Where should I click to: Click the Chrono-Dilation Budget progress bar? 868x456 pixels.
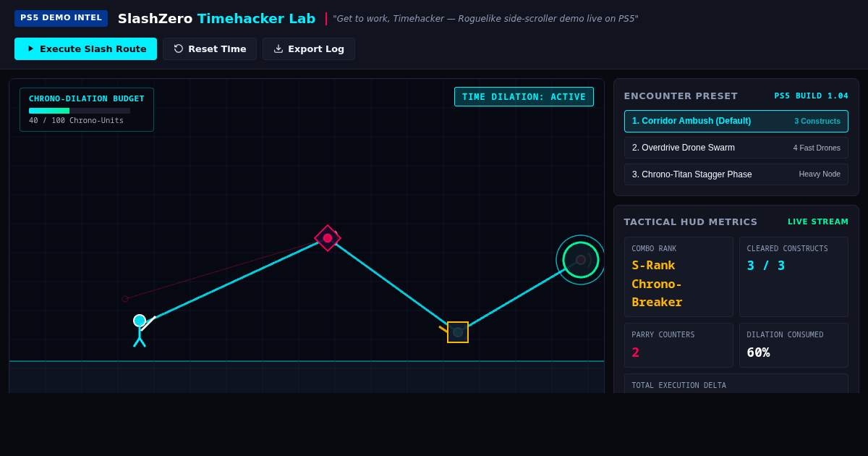[x=80, y=111]
